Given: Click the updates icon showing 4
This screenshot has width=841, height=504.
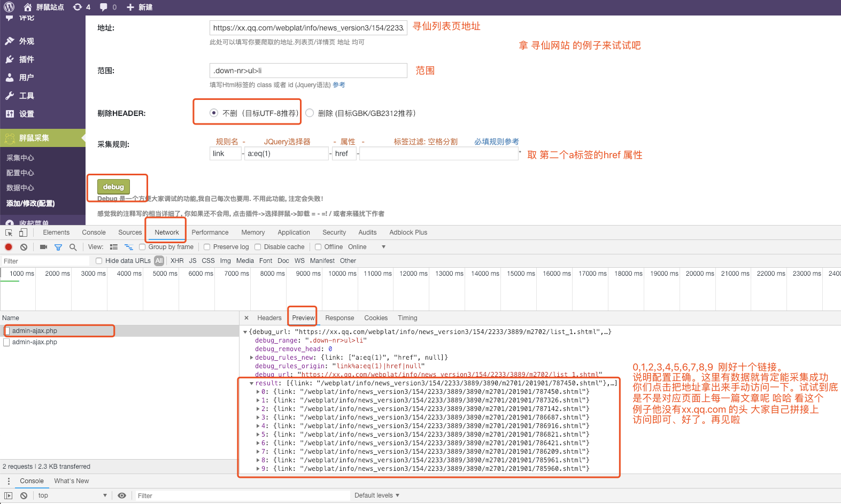Looking at the screenshot, I should [78, 7].
